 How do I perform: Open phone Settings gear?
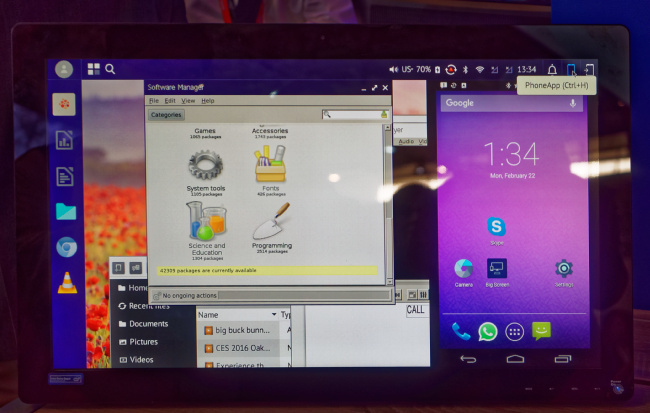pos(564,269)
